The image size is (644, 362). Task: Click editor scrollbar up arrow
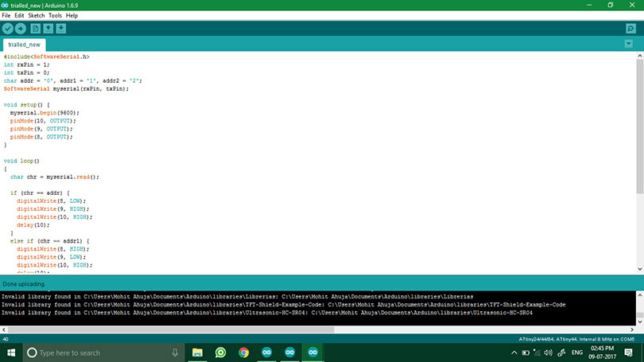[x=640, y=56]
